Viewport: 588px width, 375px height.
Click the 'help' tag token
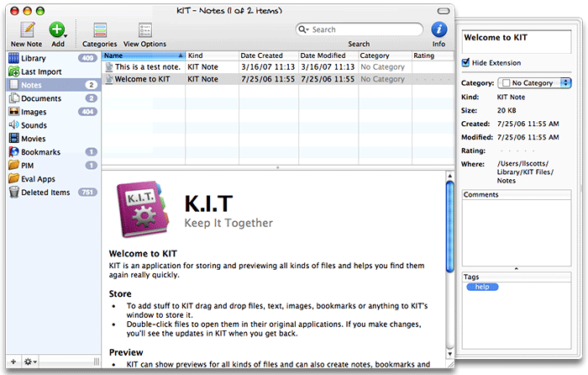tap(482, 287)
